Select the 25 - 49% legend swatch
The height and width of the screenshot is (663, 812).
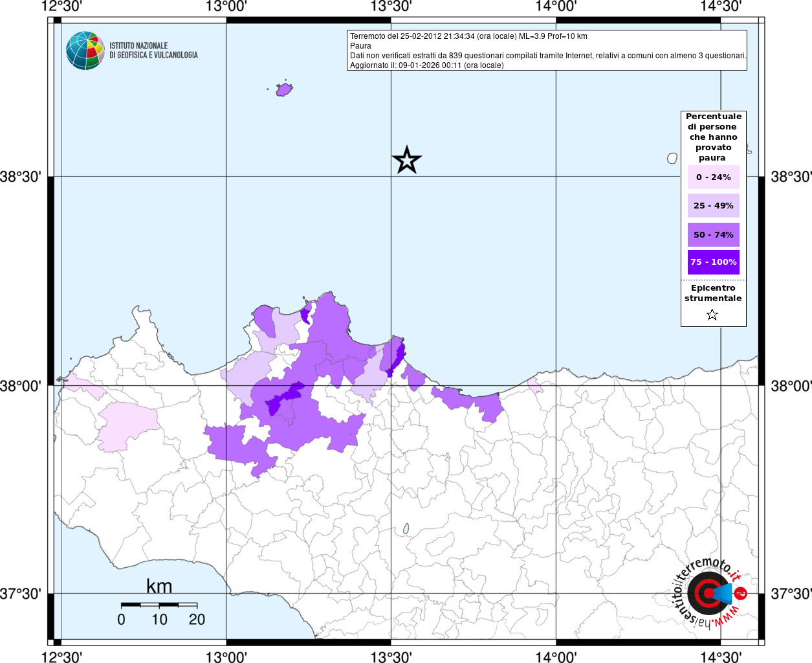713,206
